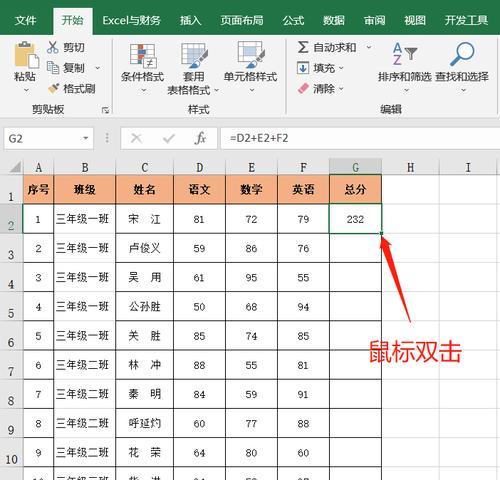Expand the Copy dropdown arrow
The width and height of the screenshot is (500, 480).
tap(97, 68)
